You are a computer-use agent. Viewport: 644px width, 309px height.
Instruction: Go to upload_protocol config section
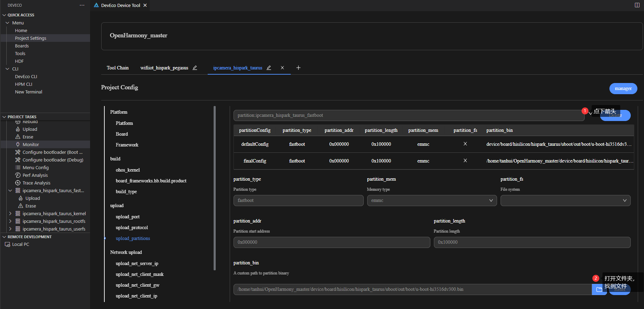pyautogui.click(x=132, y=227)
